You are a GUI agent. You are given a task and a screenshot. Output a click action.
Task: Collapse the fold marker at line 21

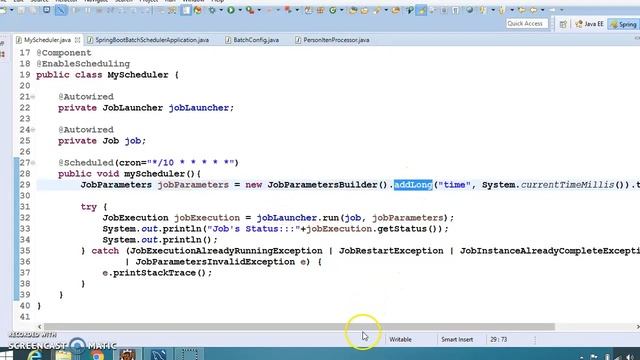coord(33,97)
